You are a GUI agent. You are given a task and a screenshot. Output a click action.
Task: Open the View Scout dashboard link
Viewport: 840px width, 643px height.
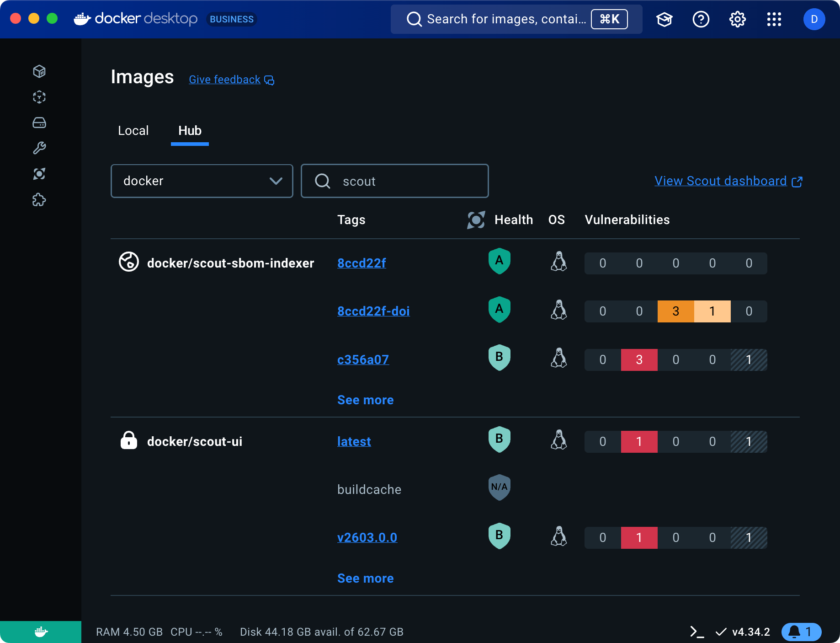tap(721, 181)
